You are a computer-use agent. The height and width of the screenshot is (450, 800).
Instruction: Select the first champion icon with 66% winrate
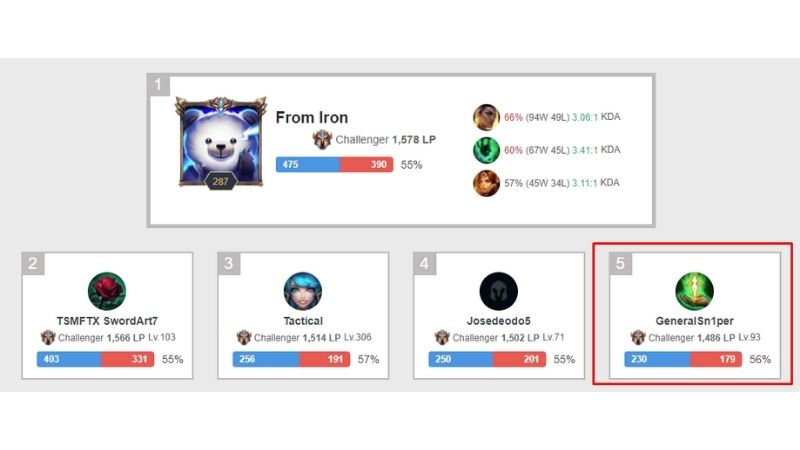[486, 117]
